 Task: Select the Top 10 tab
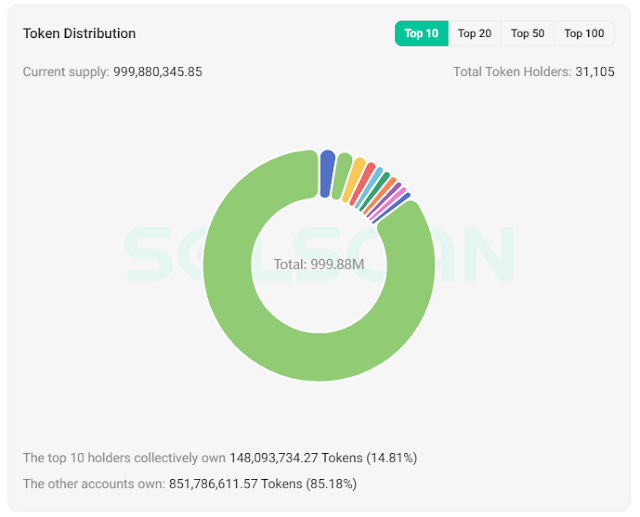pyautogui.click(x=421, y=33)
